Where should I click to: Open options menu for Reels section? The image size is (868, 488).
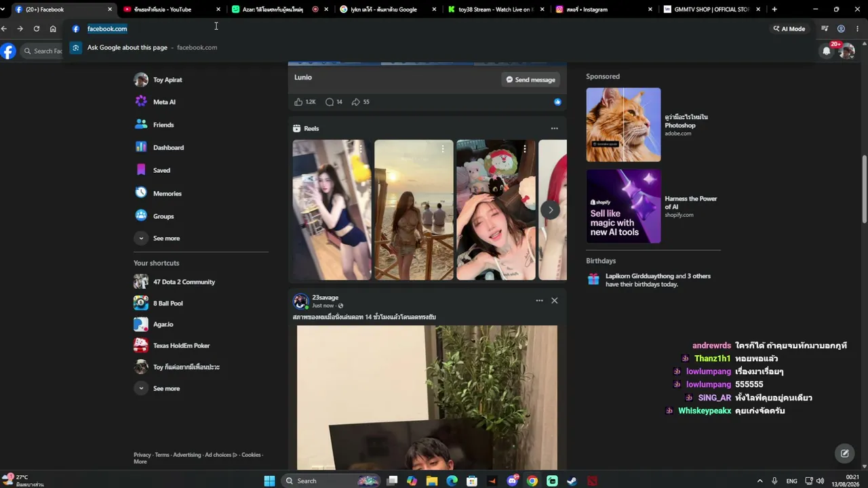coord(554,128)
